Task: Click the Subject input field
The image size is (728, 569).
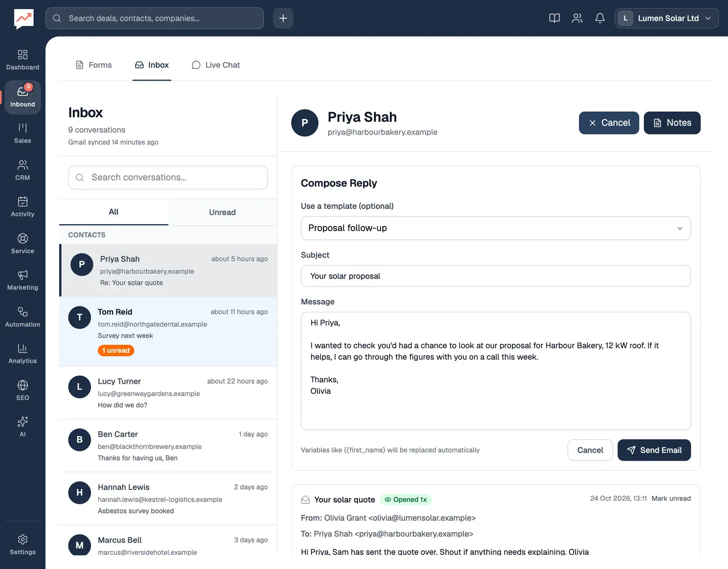Action: [x=495, y=276]
